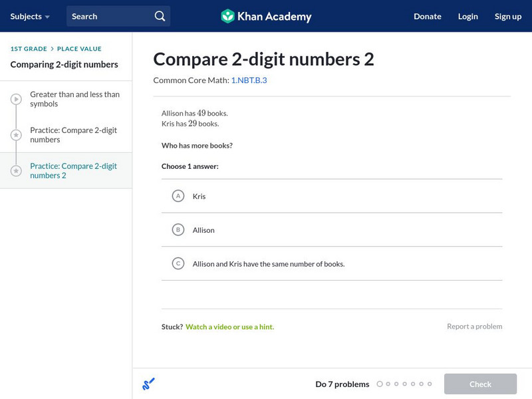Open the 1st Grade breadcrumb
This screenshot has height=399, width=532.
29,49
